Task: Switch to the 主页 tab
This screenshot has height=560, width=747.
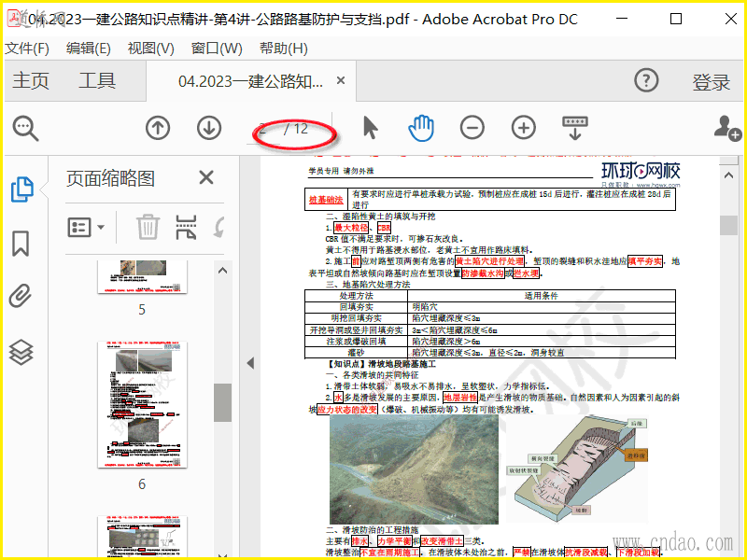Action: [x=31, y=80]
